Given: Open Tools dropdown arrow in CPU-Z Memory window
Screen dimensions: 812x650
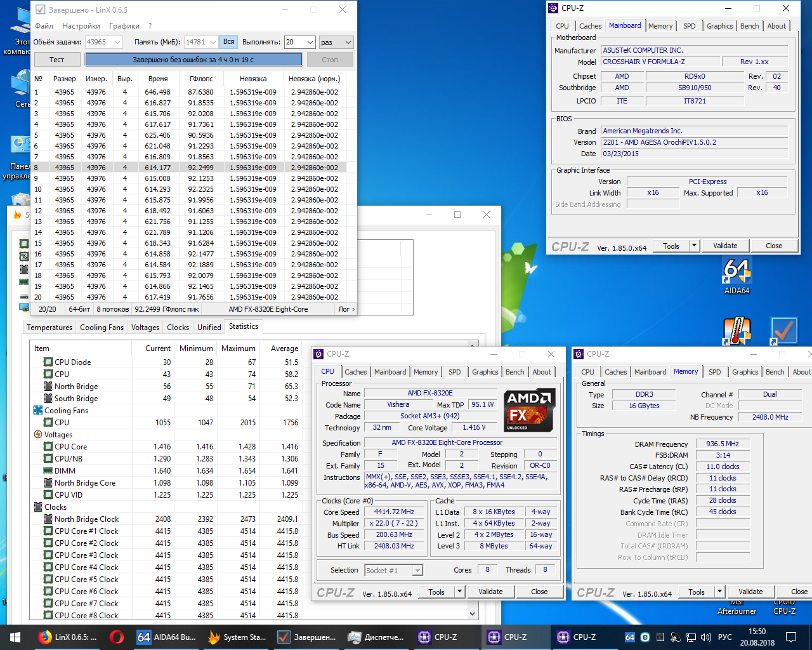Looking at the screenshot, I should pyautogui.click(x=719, y=592).
